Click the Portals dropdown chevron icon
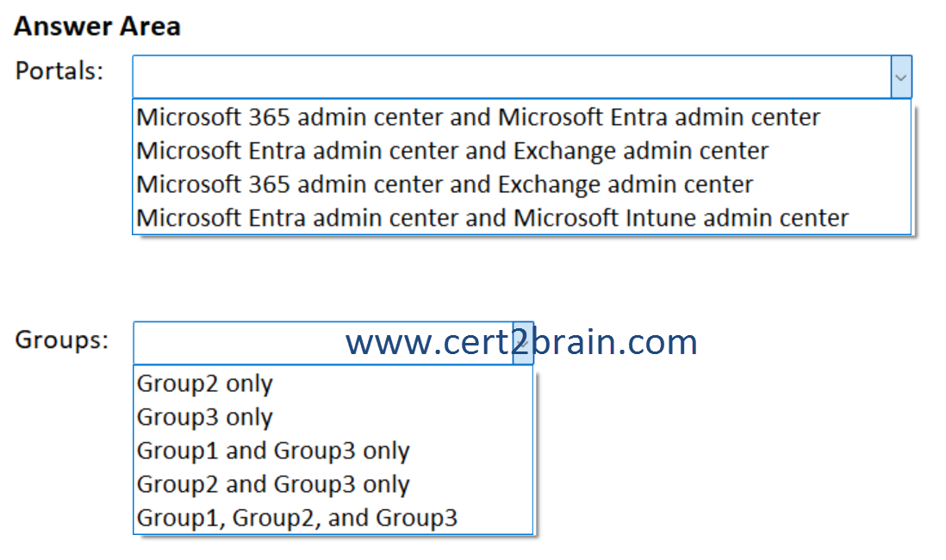This screenshot has width=946, height=560. tap(901, 77)
